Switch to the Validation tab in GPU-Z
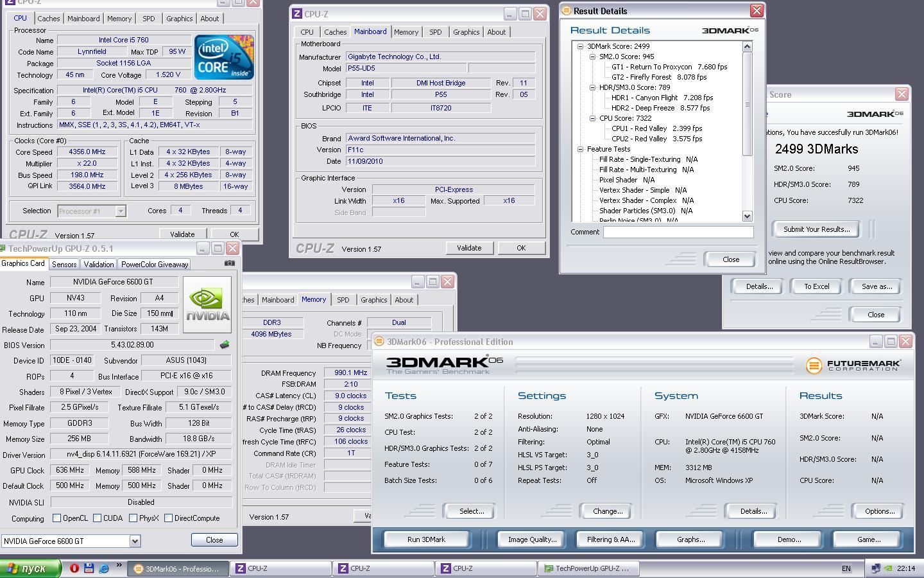924x578 pixels. pos(99,264)
